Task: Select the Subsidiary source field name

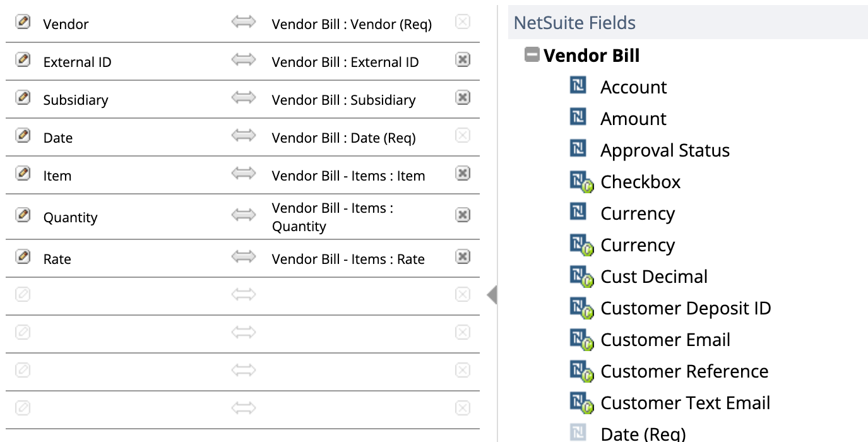Action: point(76,100)
